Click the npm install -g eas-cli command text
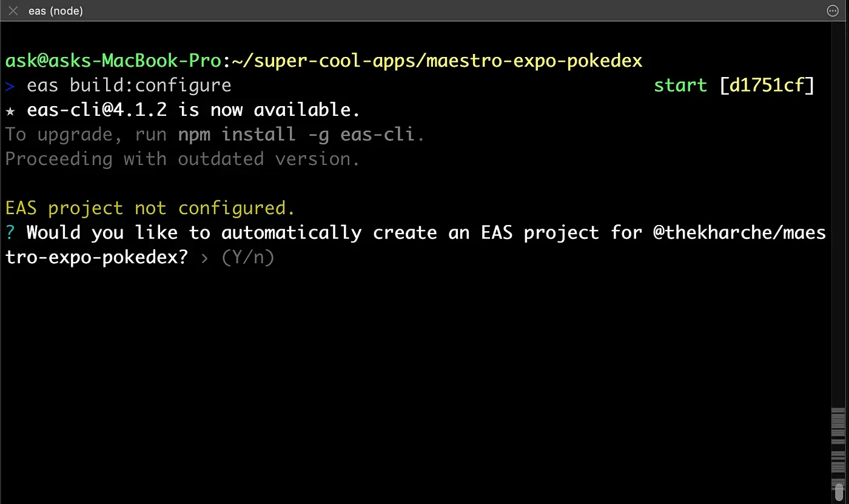This screenshot has width=849, height=504. [x=297, y=135]
